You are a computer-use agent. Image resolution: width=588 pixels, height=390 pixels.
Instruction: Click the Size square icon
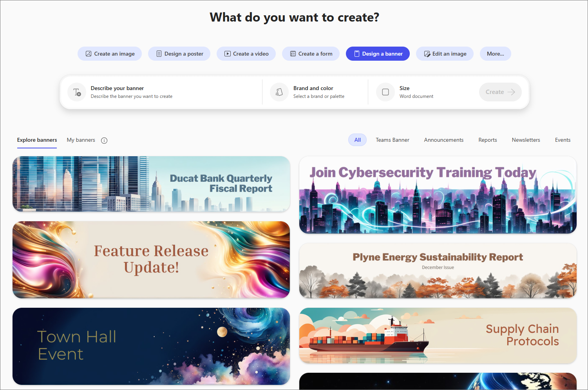click(385, 92)
